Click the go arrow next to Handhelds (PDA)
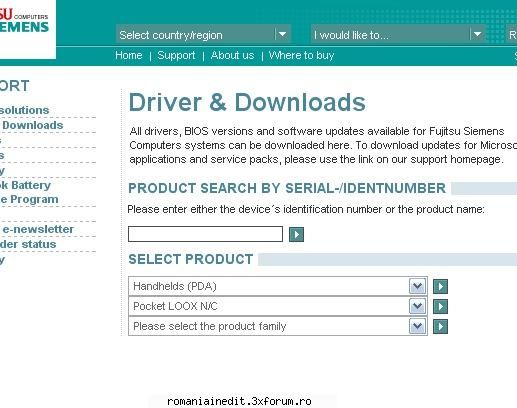 [440, 286]
